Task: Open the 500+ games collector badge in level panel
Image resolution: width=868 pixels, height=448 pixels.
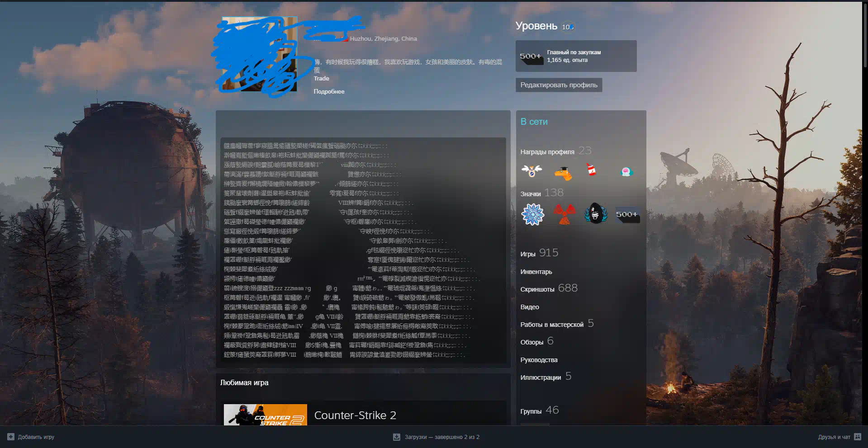Action: click(531, 57)
